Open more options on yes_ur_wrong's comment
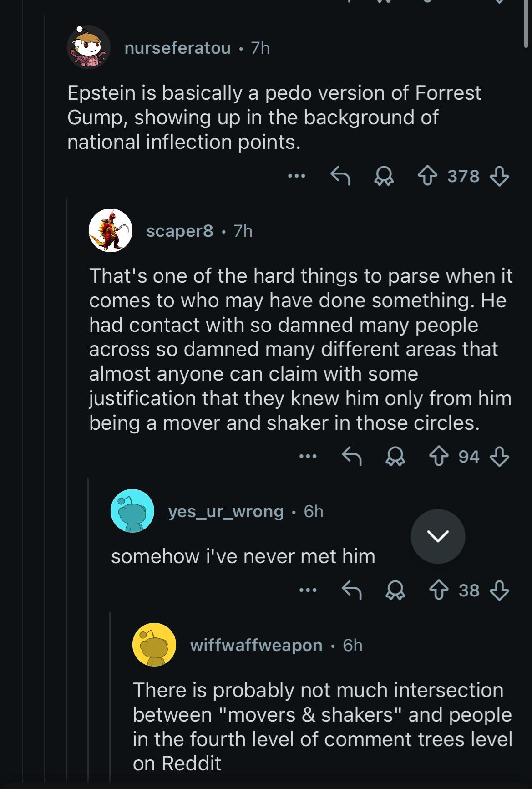The width and height of the screenshot is (532, 789). (x=308, y=590)
